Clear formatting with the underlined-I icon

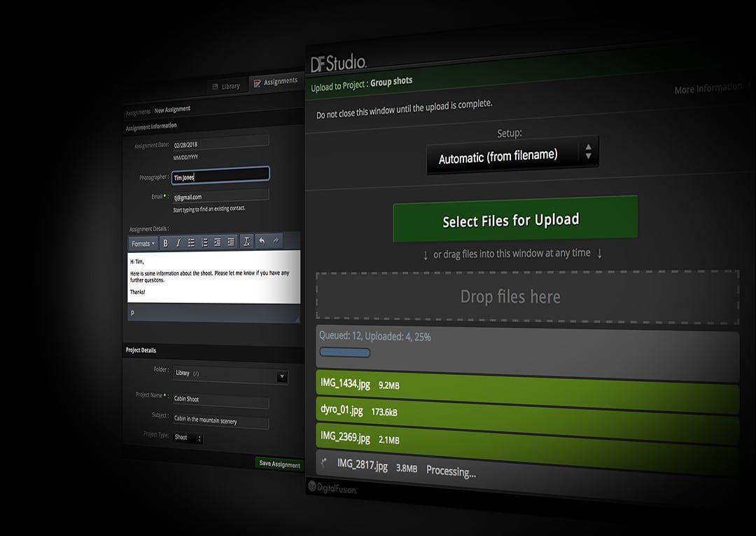(x=246, y=242)
